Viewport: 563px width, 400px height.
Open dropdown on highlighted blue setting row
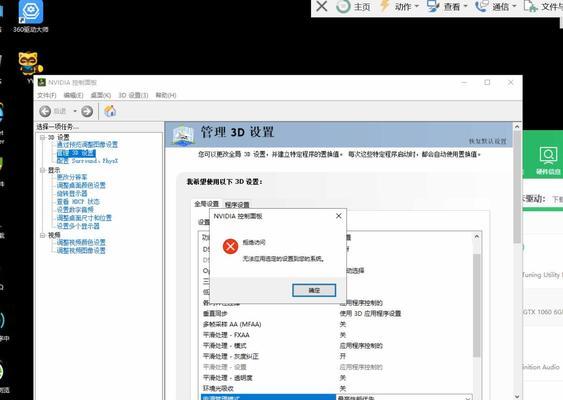pos(468,398)
